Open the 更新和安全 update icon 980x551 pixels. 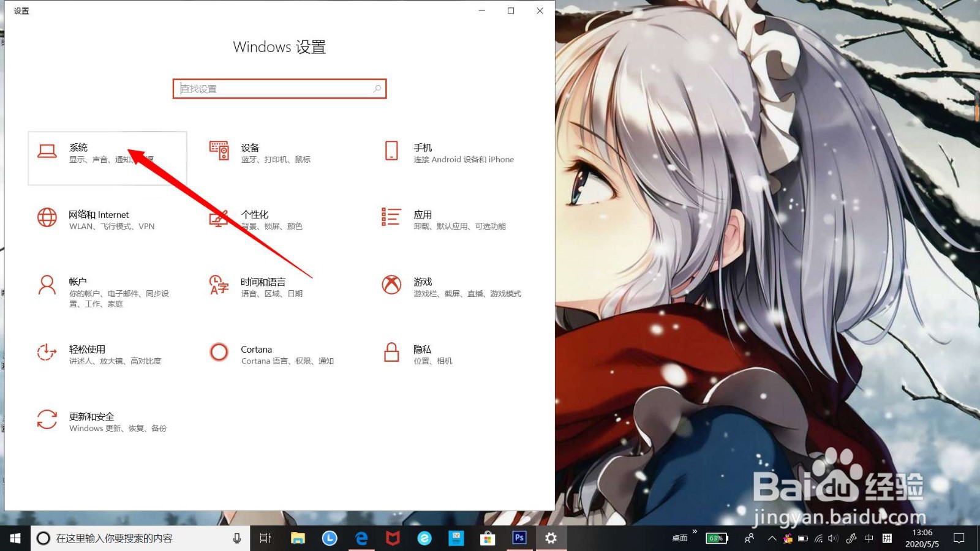click(47, 419)
